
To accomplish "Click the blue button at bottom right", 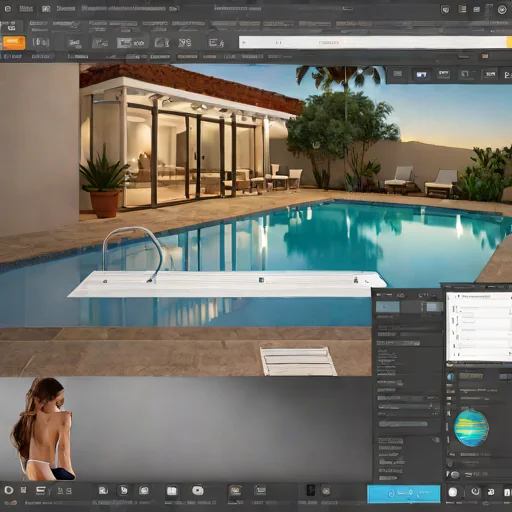I will click(403, 494).
